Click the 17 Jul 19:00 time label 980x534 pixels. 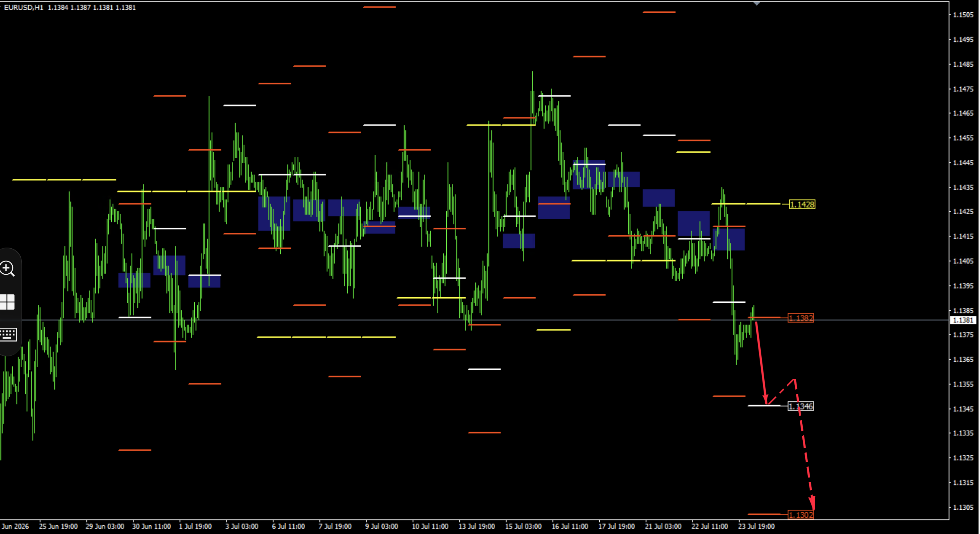pos(617,526)
